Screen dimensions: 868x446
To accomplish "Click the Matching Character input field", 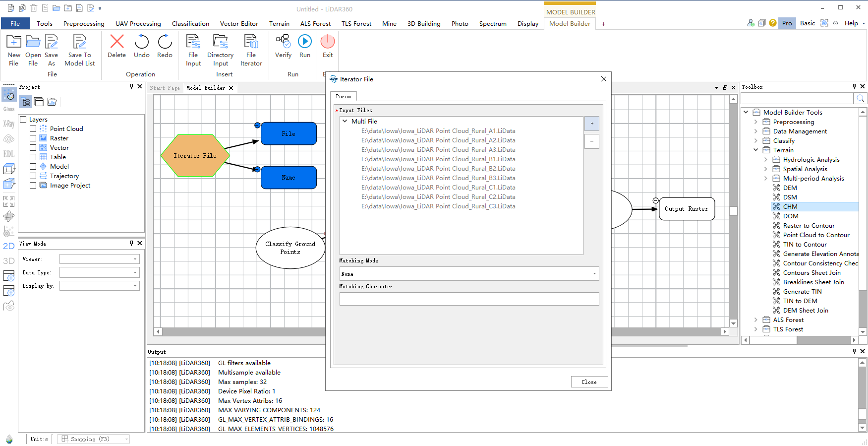I will click(x=469, y=299).
